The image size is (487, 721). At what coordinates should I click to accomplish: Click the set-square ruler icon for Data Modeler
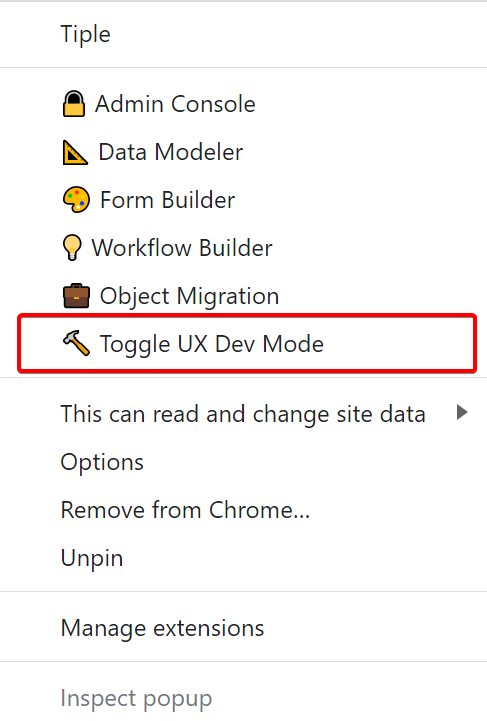click(74, 152)
